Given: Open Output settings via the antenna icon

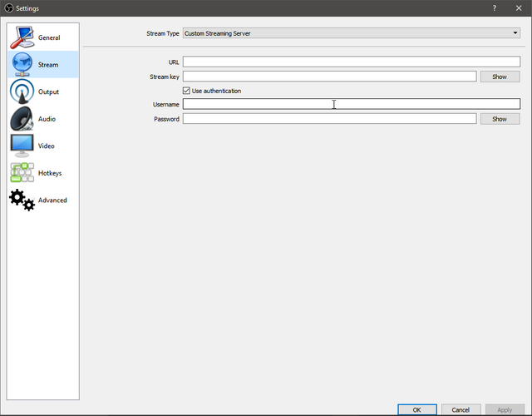Looking at the screenshot, I should (x=22, y=92).
